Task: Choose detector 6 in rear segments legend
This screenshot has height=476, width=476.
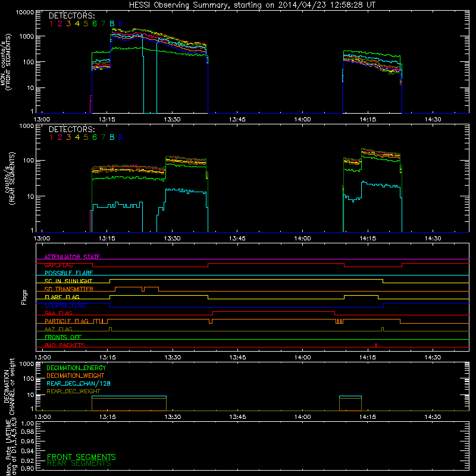Action: [x=95, y=137]
